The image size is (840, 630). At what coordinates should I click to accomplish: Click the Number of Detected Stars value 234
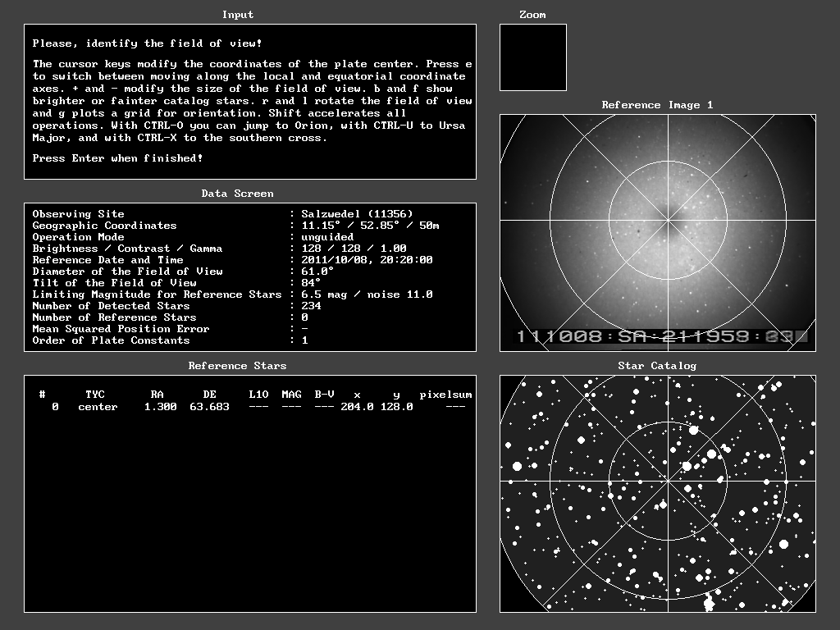tap(311, 306)
